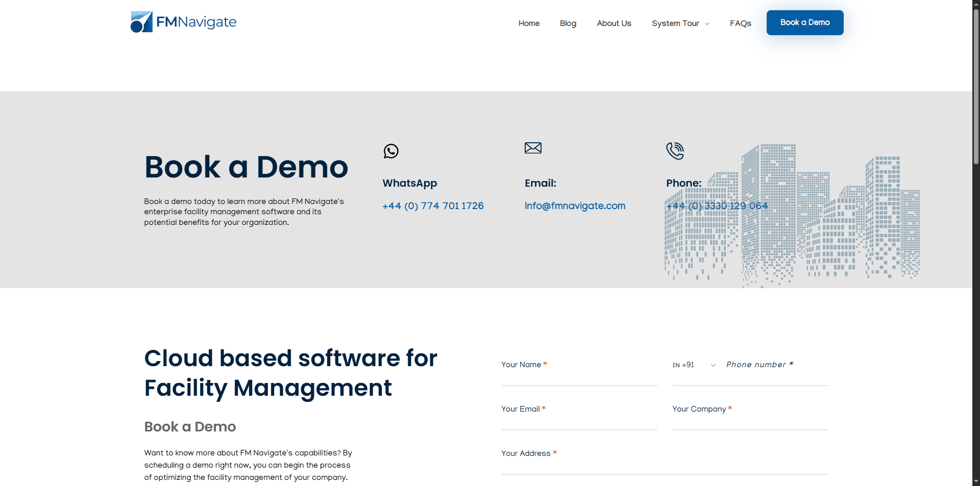
Task: Navigate to FAQs
Action: (x=740, y=23)
